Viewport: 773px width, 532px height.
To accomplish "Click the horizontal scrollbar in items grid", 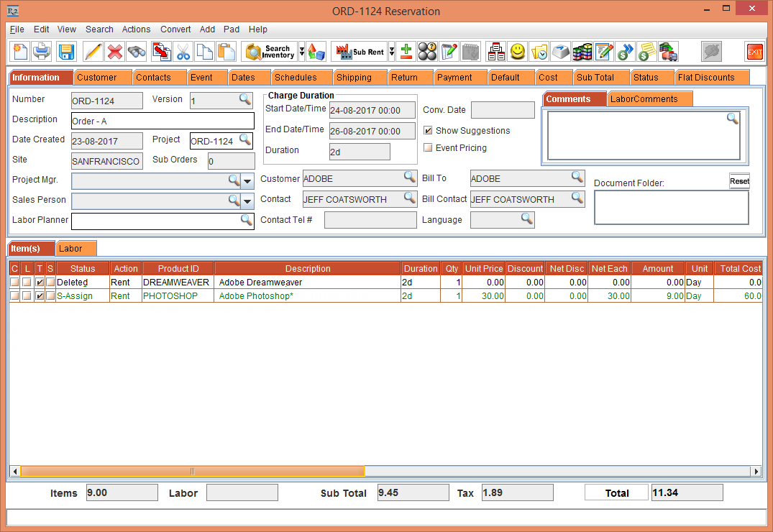I will [193, 472].
